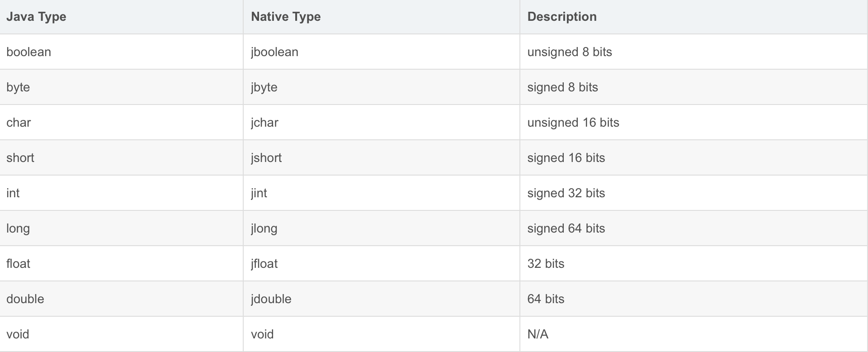Select the jchar native type cell
The width and height of the screenshot is (868, 352).
point(264,123)
